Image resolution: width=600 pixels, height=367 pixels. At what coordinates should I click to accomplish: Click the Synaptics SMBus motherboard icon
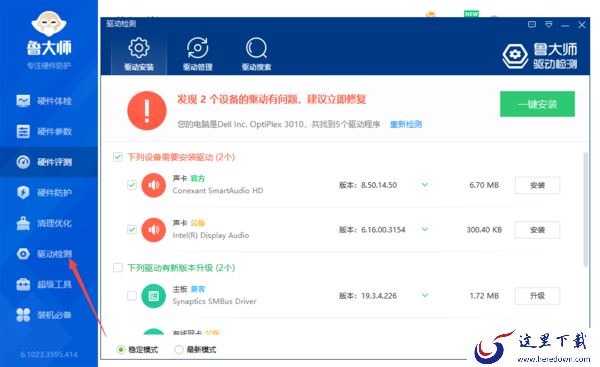pyautogui.click(x=153, y=296)
